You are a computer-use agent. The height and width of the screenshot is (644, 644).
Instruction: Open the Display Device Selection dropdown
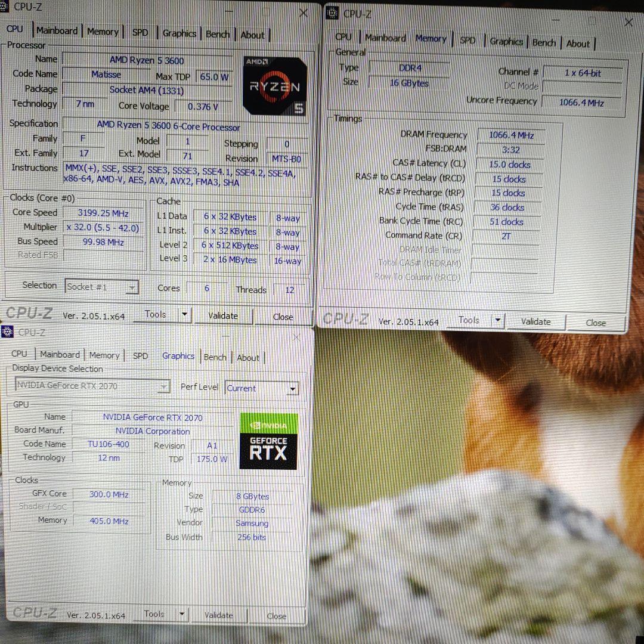point(163,386)
